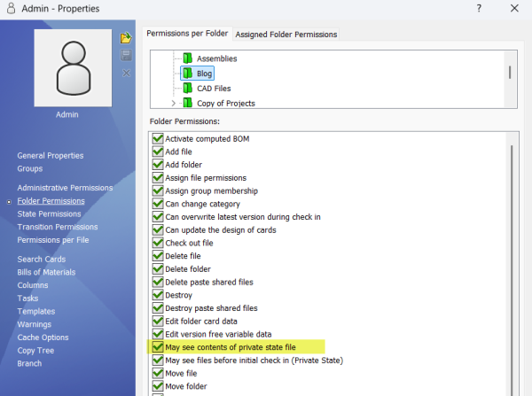Go to Administrative Permissions

65,188
